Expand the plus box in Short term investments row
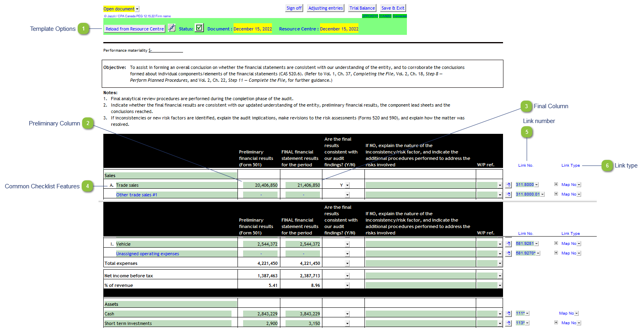The image size is (644, 329). (556, 323)
